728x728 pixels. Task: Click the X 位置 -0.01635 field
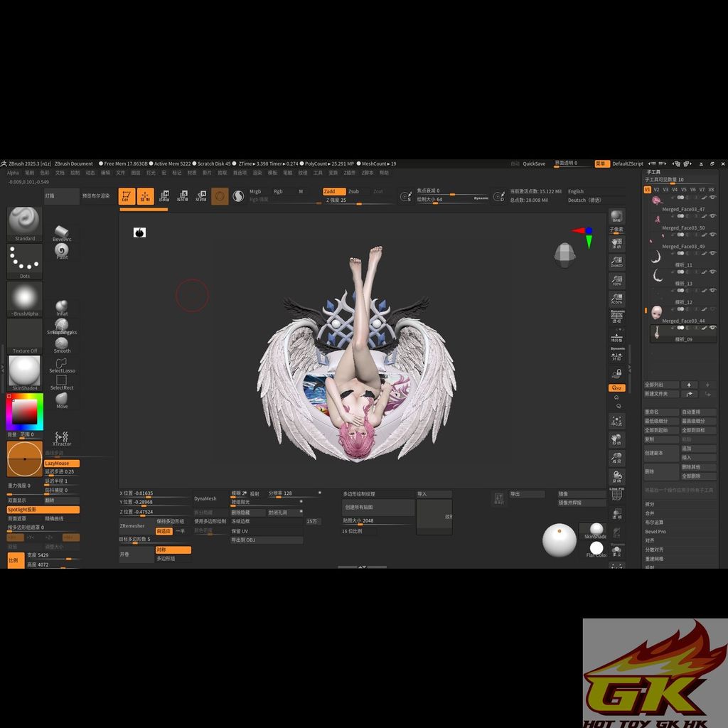click(154, 493)
